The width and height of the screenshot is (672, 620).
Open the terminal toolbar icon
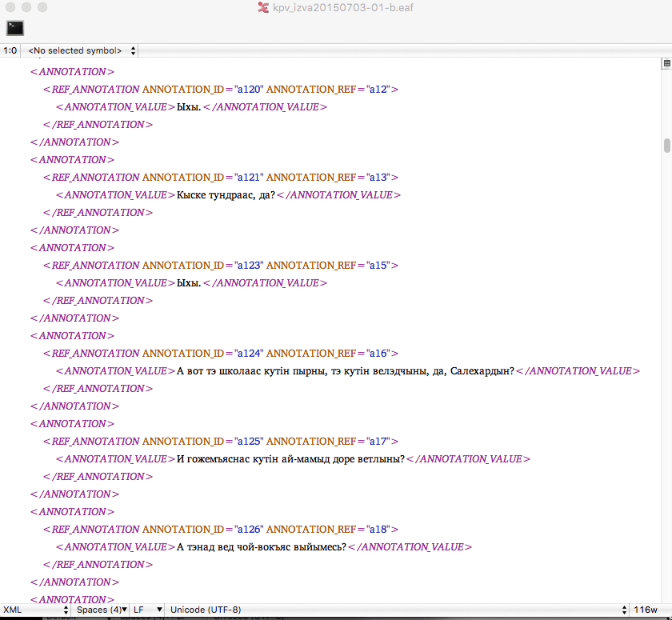pyautogui.click(x=15, y=28)
